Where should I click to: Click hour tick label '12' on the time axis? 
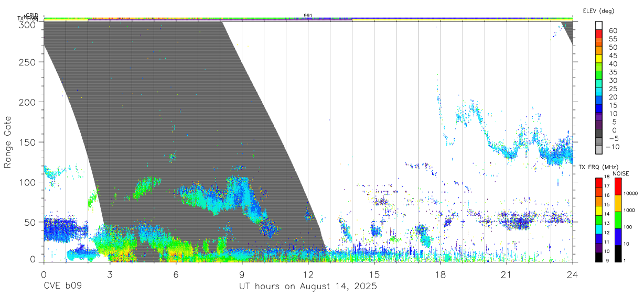308,274
